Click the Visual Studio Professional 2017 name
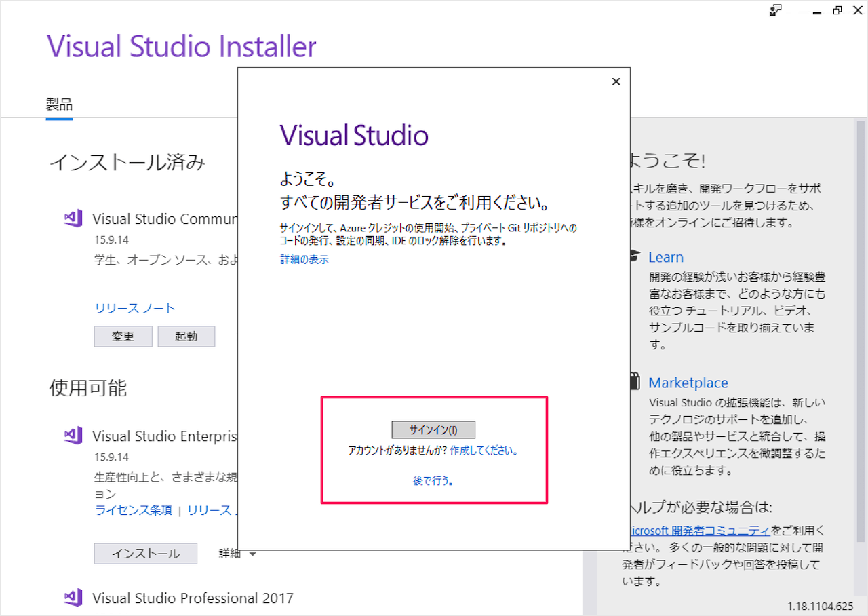The width and height of the screenshot is (868, 616). click(193, 598)
